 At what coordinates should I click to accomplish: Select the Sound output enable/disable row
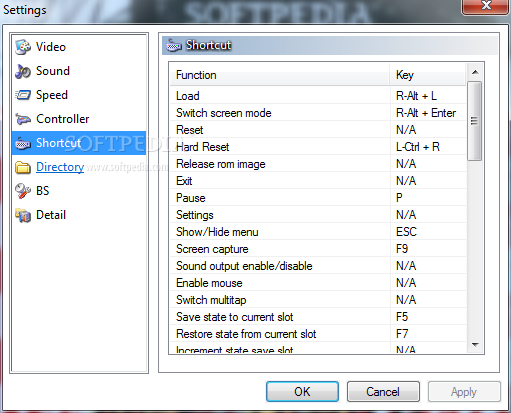click(x=318, y=266)
